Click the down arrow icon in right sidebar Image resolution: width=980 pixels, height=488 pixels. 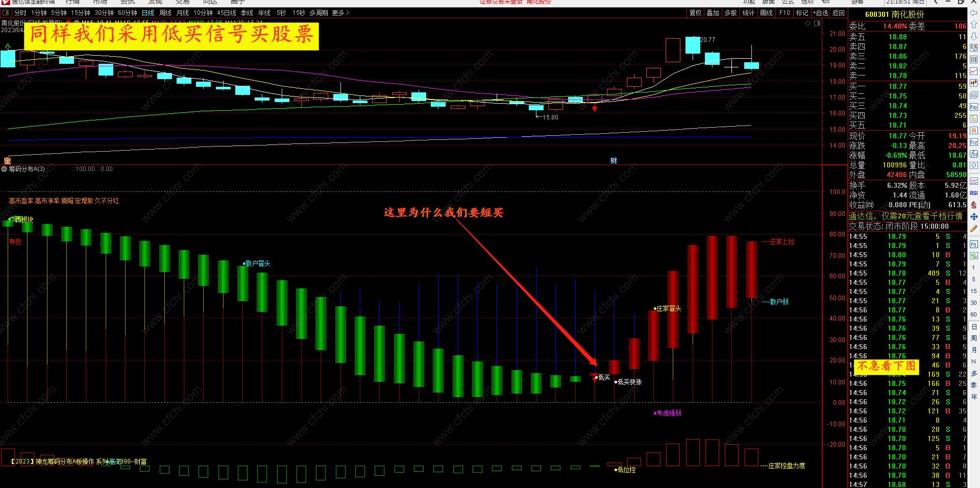[973, 36]
